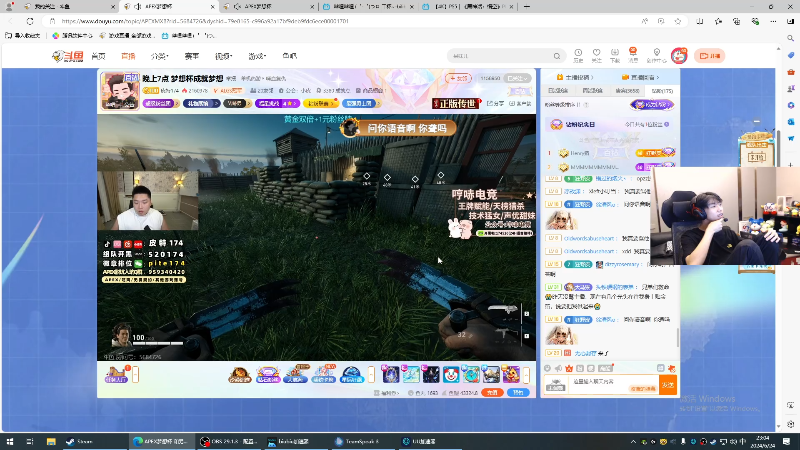Screen dimensions: 800x450
Task: Open the creator center icon
Action: click(657, 55)
